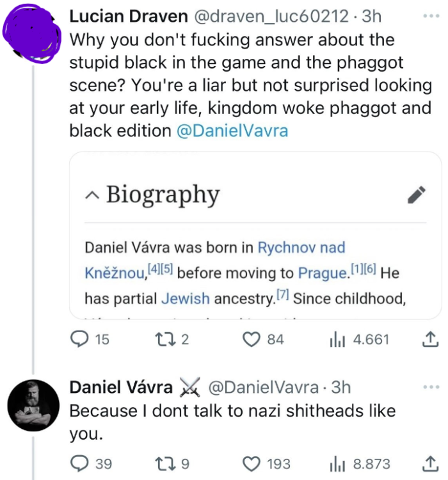Image resolution: width=448 pixels, height=480 pixels.
Task: Open the Rychnov nad link
Action: [x=301, y=247]
